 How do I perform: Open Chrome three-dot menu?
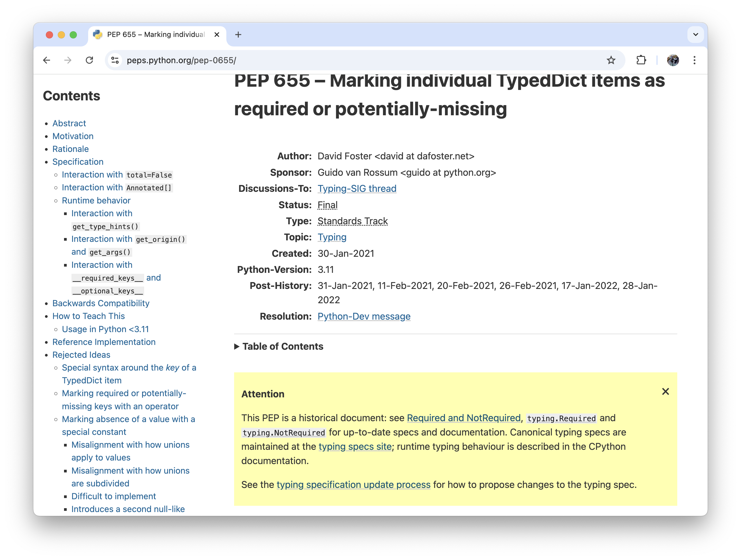tap(695, 60)
